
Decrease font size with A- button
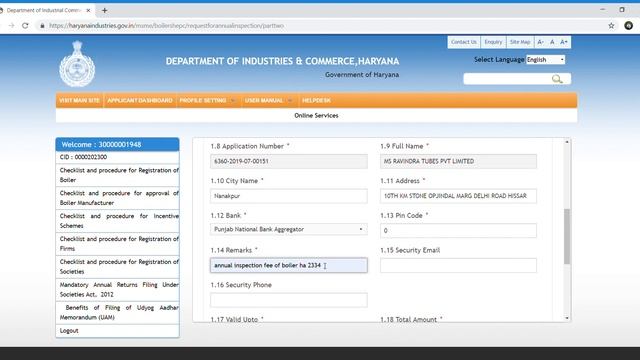tap(540, 42)
